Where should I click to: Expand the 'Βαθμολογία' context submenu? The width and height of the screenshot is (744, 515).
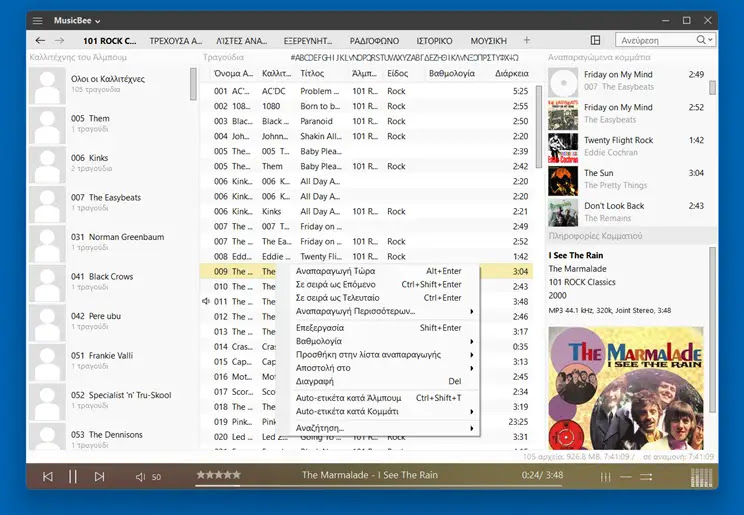472,341
